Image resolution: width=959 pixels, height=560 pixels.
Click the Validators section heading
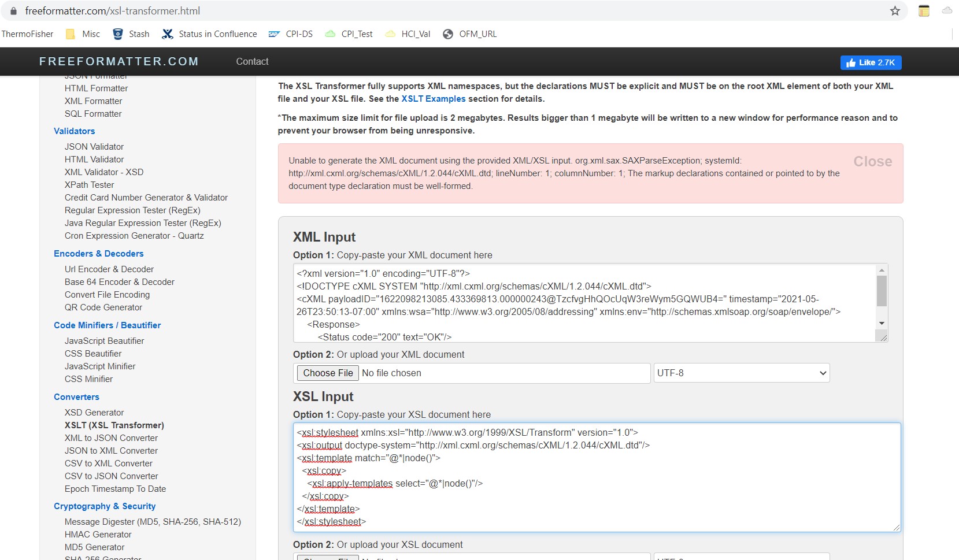click(74, 131)
